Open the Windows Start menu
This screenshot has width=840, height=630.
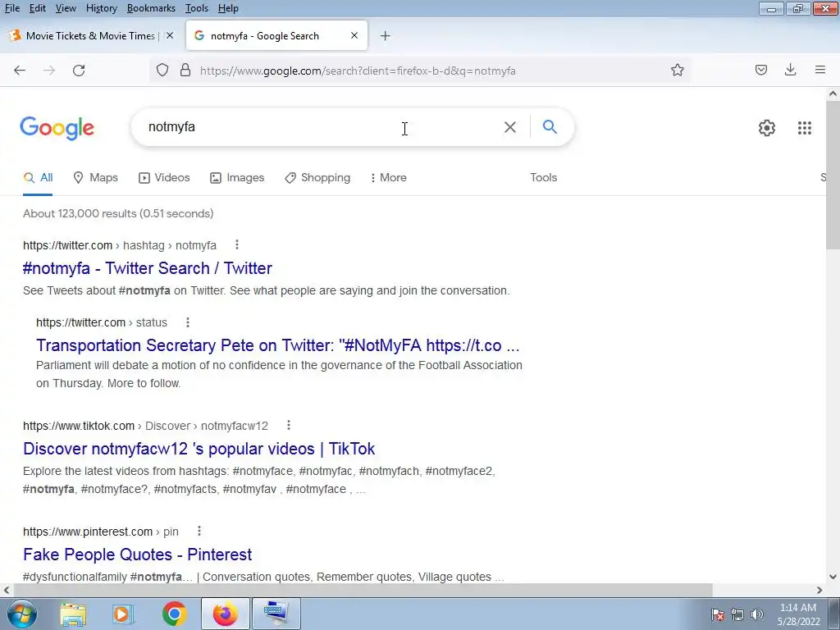21,614
